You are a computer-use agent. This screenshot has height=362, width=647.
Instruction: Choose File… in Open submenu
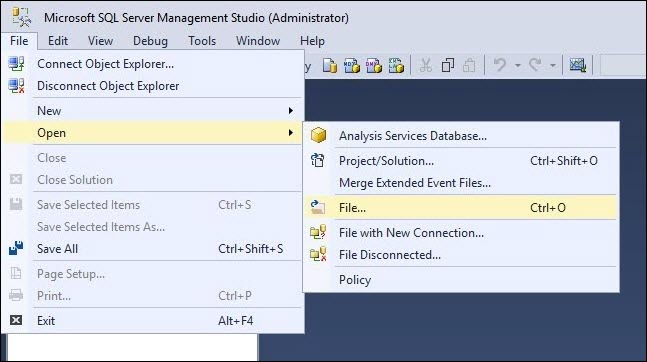461,208
